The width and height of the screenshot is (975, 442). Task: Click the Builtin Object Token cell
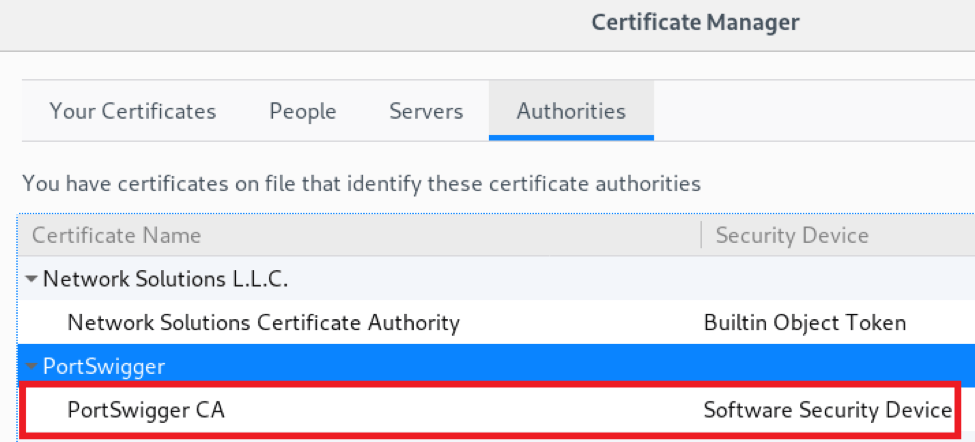(x=805, y=323)
